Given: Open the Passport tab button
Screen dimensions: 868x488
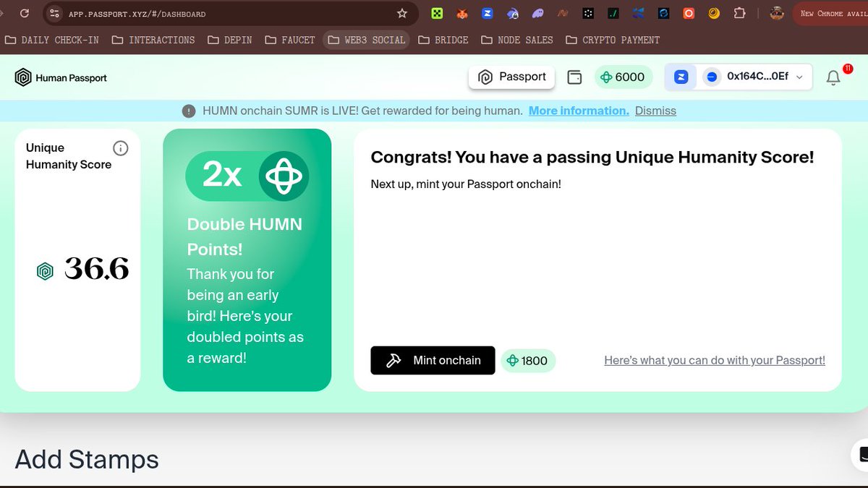Looking at the screenshot, I should pos(512,77).
